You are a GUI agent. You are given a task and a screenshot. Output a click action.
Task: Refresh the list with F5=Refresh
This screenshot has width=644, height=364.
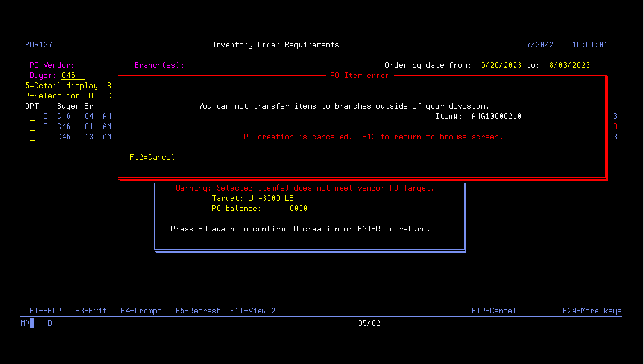tap(198, 311)
